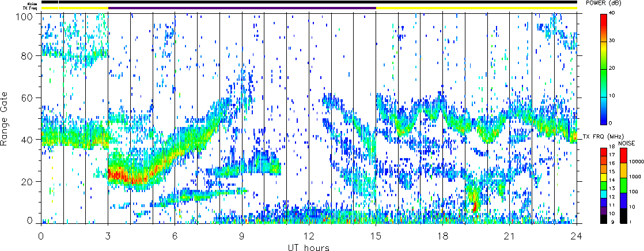Select the purple segment of the TX Freq bar
The height and width of the screenshot is (251, 644).
242,8
